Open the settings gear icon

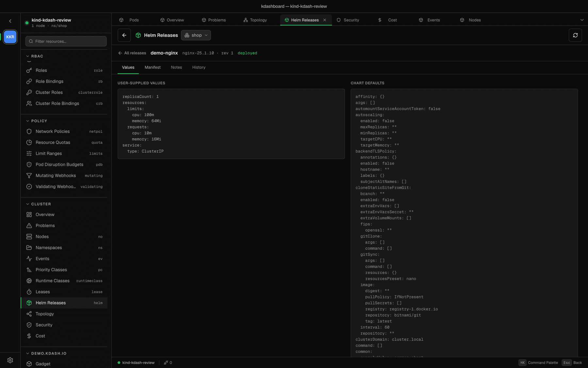(x=10, y=360)
